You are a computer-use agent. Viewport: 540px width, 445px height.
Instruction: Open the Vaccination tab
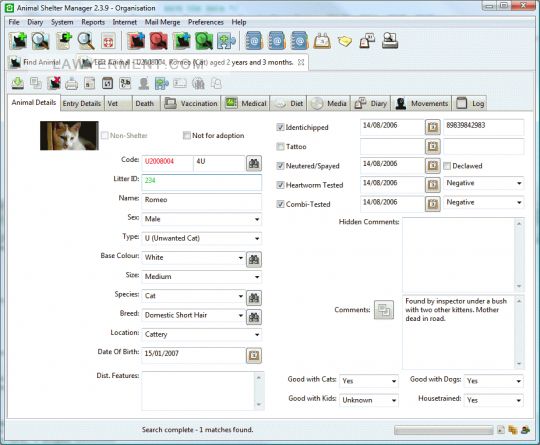tap(190, 103)
